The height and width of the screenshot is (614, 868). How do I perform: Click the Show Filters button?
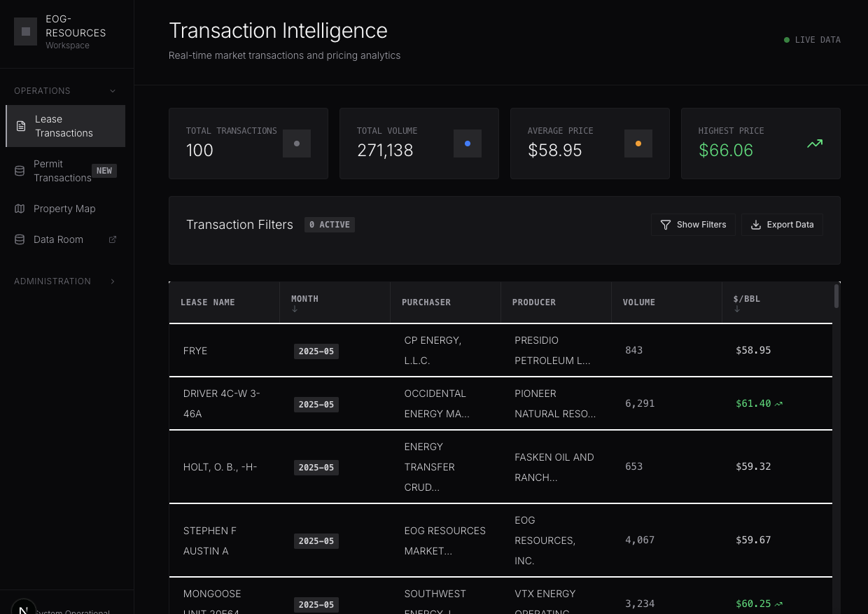pyautogui.click(x=693, y=225)
